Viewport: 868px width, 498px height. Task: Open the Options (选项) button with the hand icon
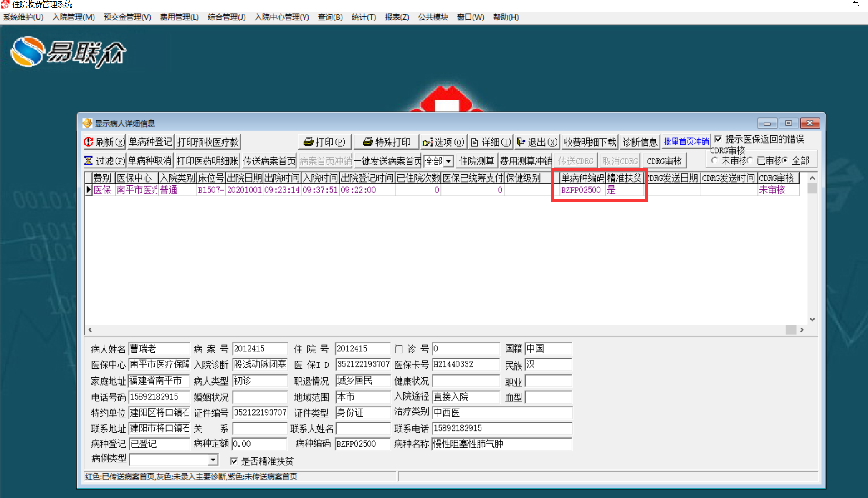[x=443, y=142]
